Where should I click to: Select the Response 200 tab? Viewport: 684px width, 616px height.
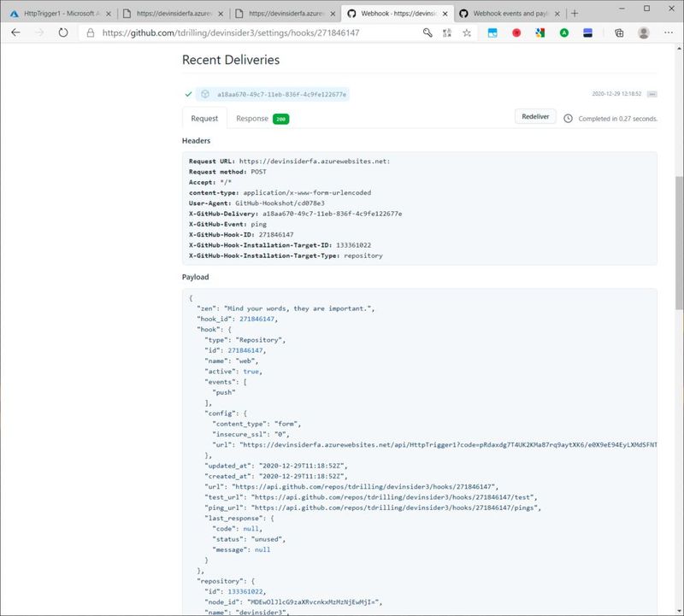tap(262, 119)
